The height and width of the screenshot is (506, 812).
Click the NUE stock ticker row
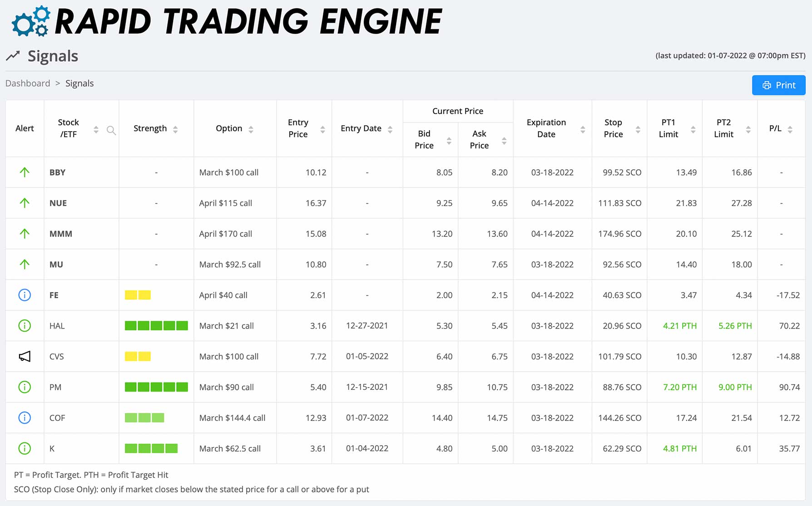pos(58,203)
